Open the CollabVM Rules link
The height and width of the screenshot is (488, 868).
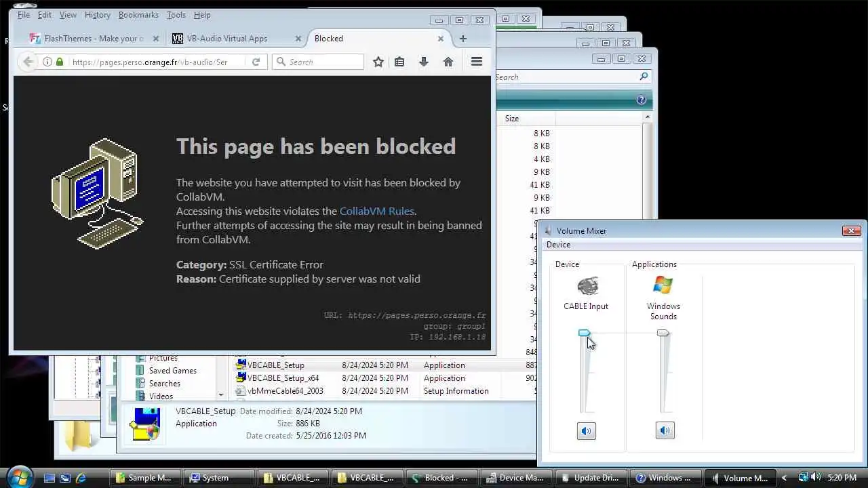[x=376, y=211]
